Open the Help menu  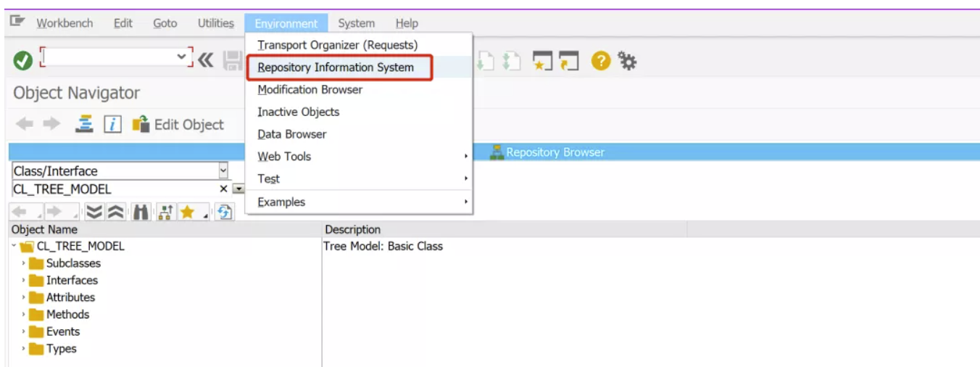point(407,23)
